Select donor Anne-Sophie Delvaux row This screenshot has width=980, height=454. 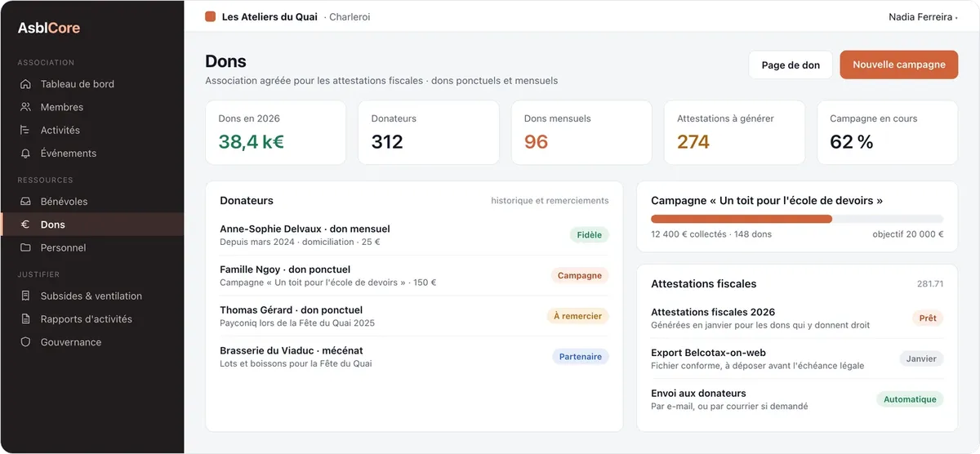(x=414, y=235)
